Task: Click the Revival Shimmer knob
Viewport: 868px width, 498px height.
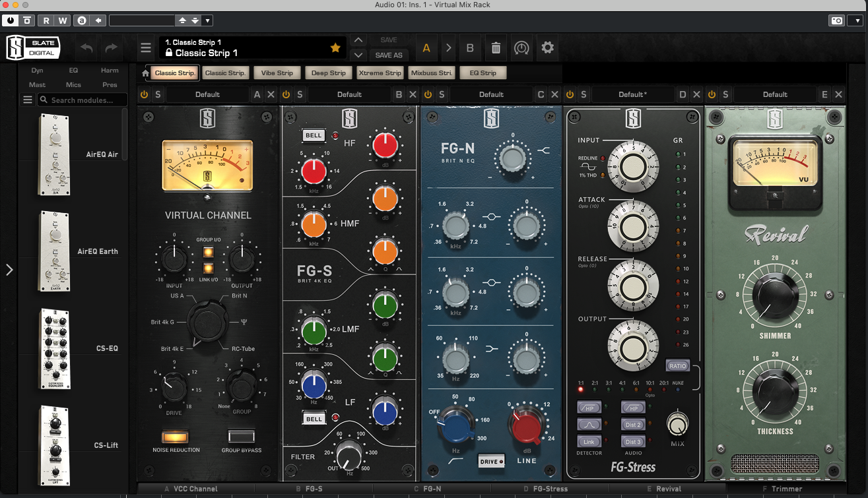Action: [775, 294]
